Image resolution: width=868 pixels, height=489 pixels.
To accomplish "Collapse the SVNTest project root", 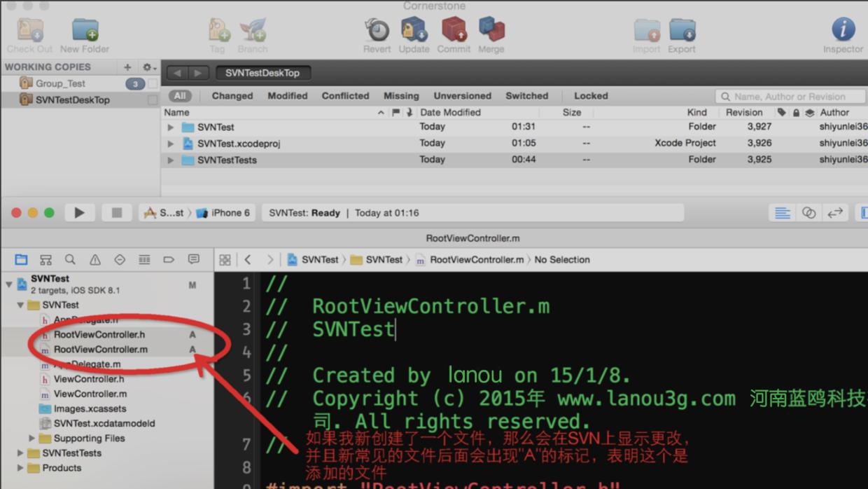I will pos(8,284).
